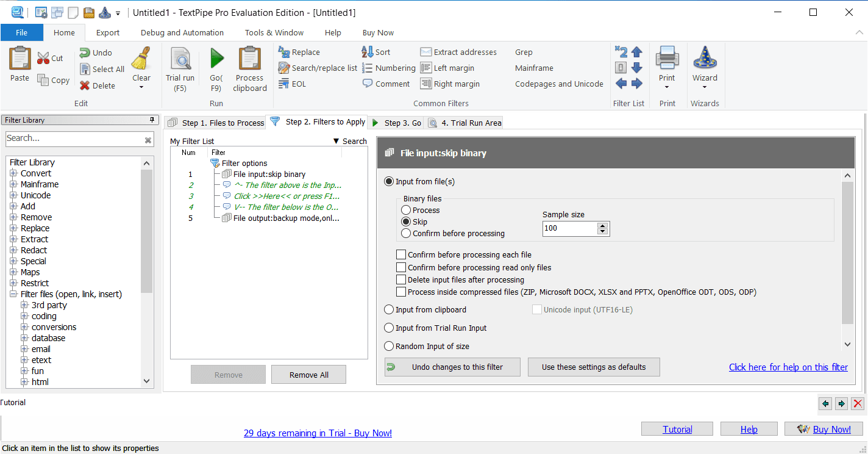
Task: Click the Cut scissors icon
Action: pos(43,59)
